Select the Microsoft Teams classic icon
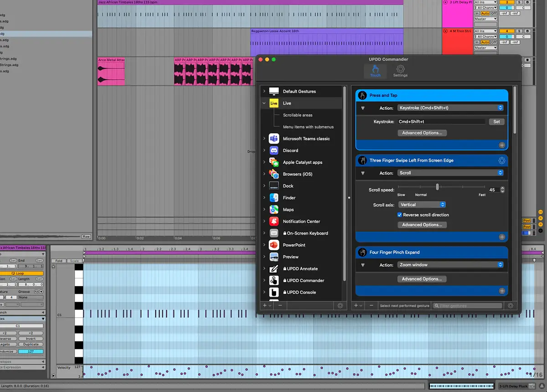The width and height of the screenshot is (547, 392). click(274, 139)
